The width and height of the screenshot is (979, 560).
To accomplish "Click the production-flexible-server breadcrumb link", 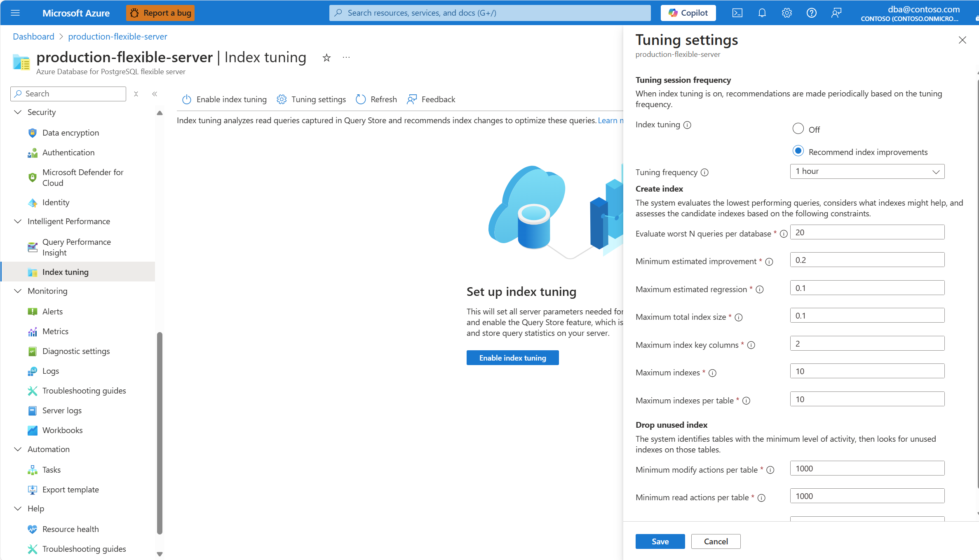I will click(x=117, y=36).
